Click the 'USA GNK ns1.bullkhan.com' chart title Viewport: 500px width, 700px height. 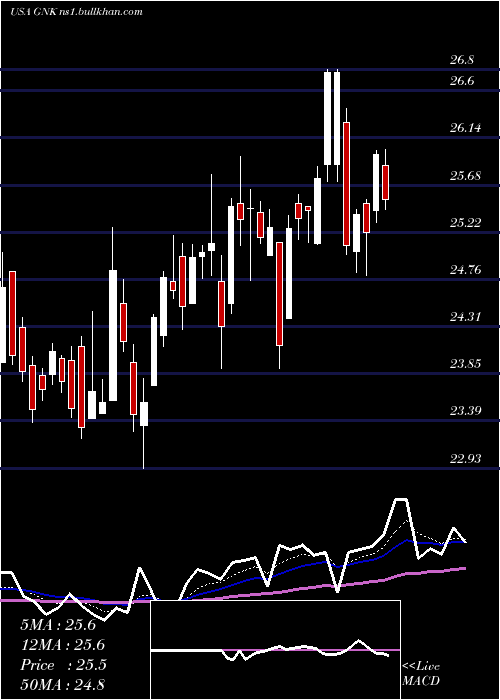[76, 11]
